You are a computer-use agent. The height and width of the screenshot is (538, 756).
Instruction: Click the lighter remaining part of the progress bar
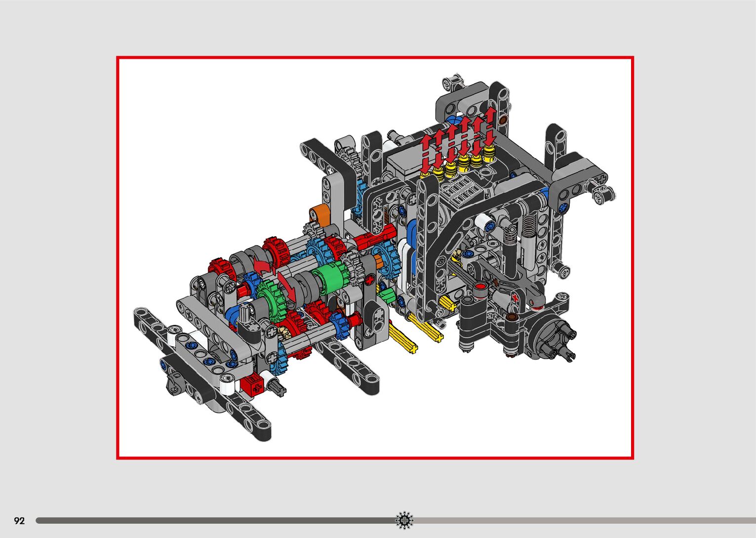(583, 520)
